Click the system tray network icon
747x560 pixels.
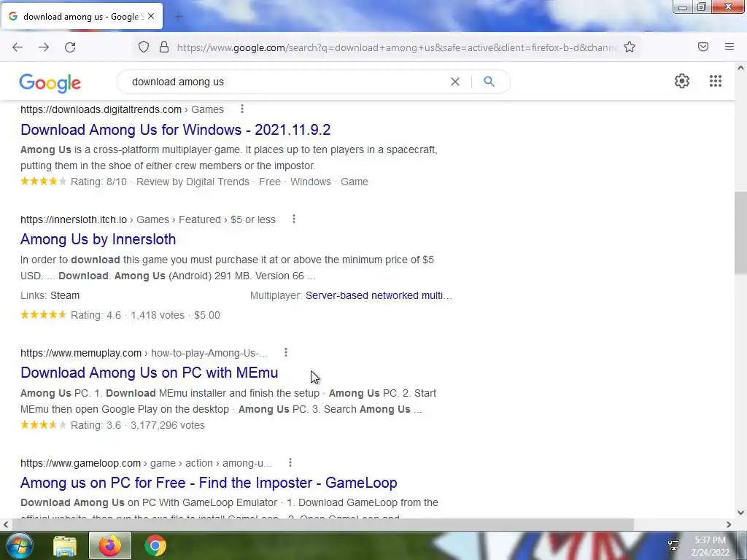[x=673, y=545]
